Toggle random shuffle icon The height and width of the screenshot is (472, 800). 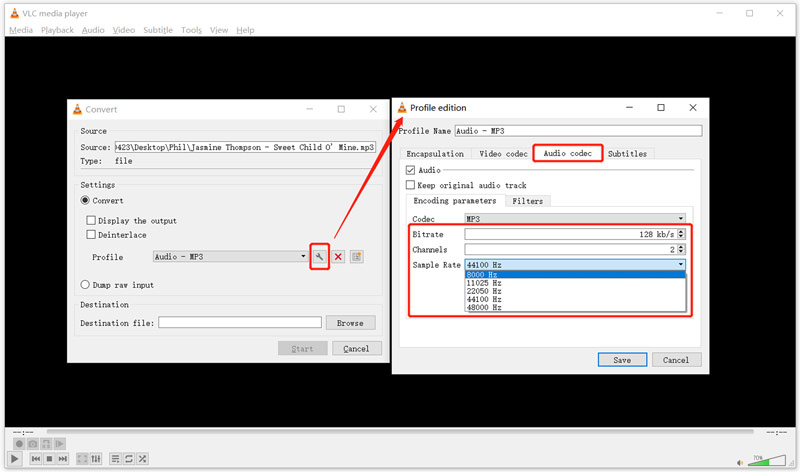click(x=142, y=459)
